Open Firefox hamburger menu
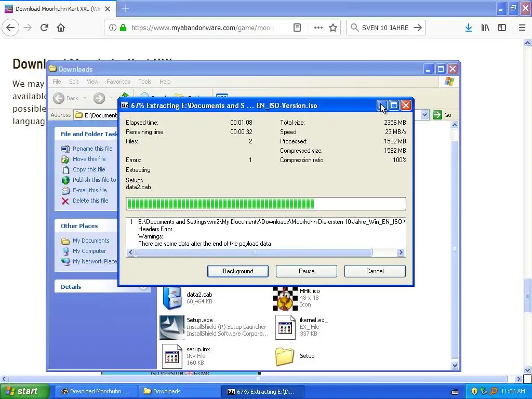The width and height of the screenshot is (532, 399). 522,28
